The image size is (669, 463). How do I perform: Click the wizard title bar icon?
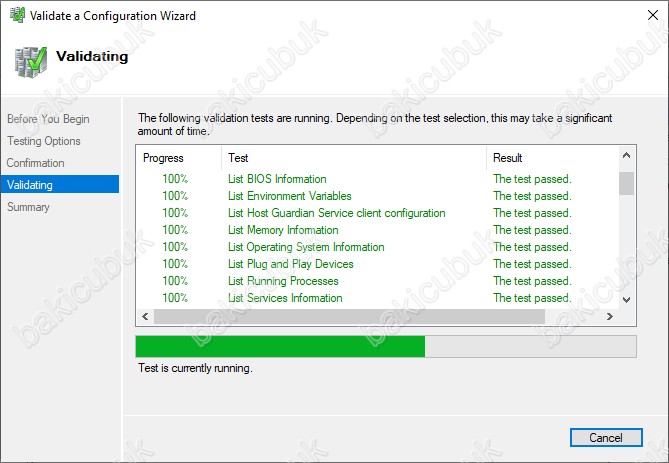17,15
